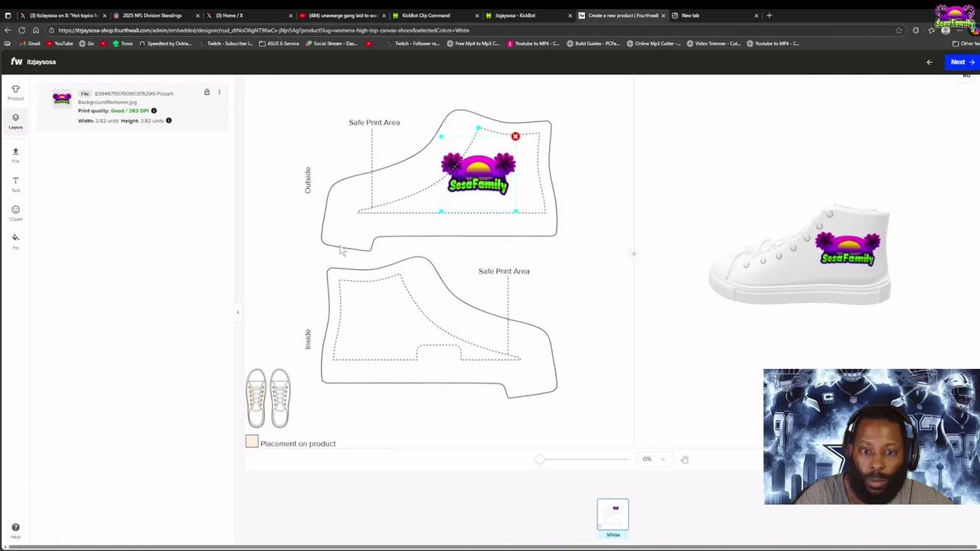Switch to KickBot Clip Command tab

coord(436,15)
